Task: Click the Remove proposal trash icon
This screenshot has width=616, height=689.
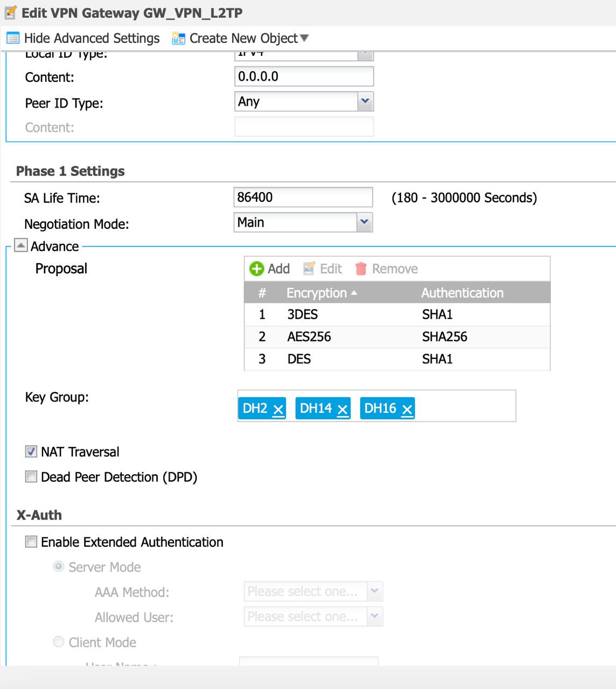Action: click(361, 269)
